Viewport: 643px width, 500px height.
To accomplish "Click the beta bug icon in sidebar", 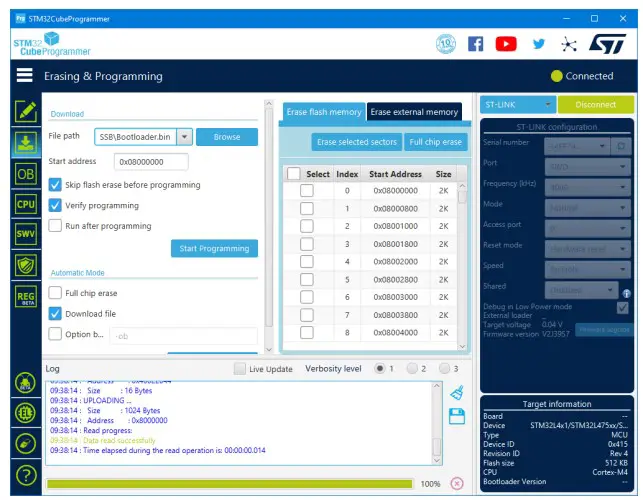I will click(x=25, y=383).
